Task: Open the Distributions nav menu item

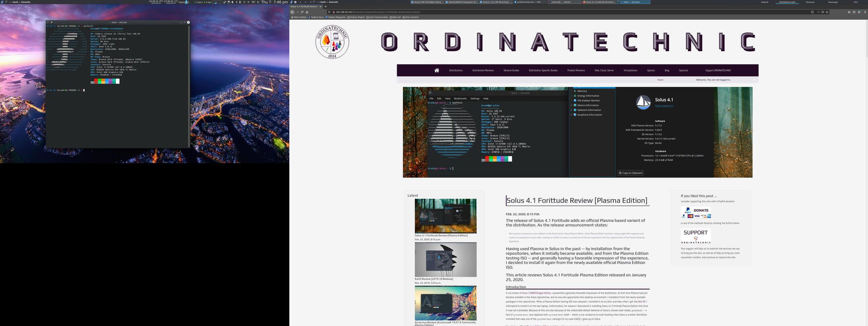Action: 456,70
